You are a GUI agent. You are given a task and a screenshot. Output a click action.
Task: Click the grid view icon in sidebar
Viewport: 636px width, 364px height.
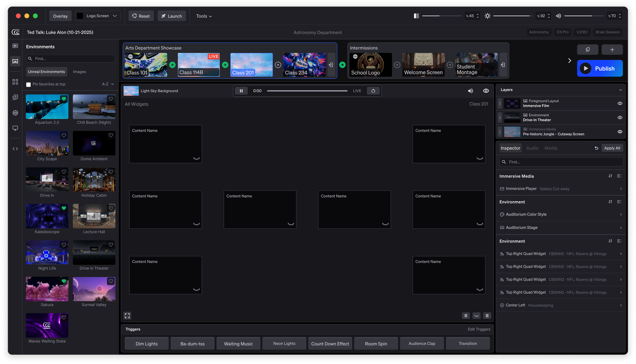pos(15,82)
